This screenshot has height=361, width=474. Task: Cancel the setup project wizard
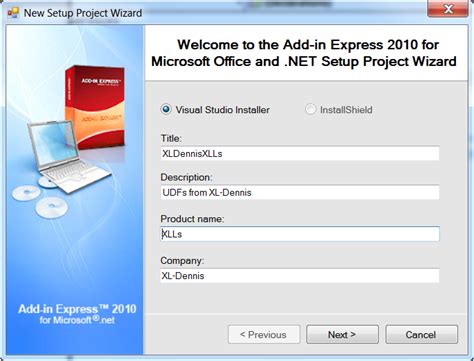[421, 334]
